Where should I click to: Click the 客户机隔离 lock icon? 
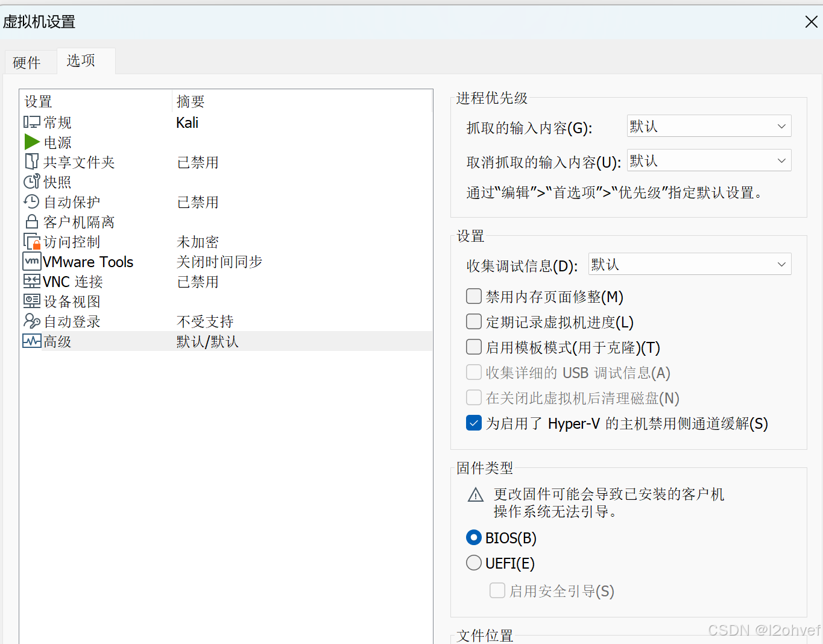point(32,221)
